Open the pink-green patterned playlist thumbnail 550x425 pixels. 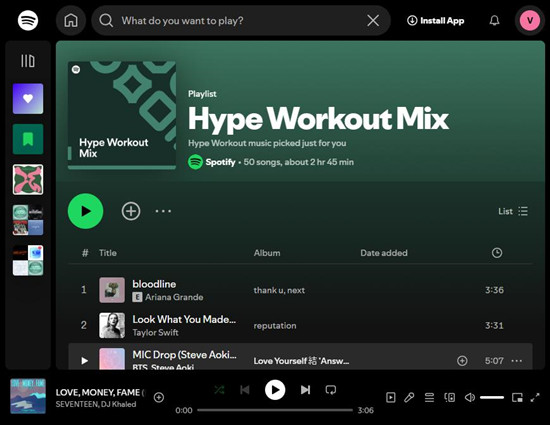coord(28,180)
